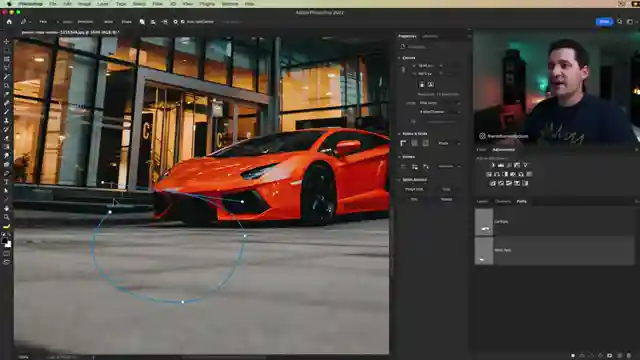Add a Brightness/Contrast adjustment
640x360 pixels.
[x=493, y=165]
